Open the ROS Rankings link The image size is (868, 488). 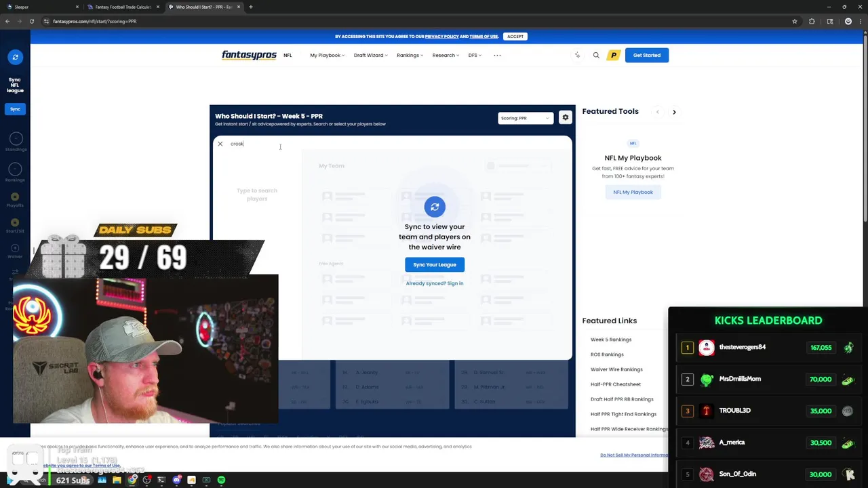coord(607,354)
